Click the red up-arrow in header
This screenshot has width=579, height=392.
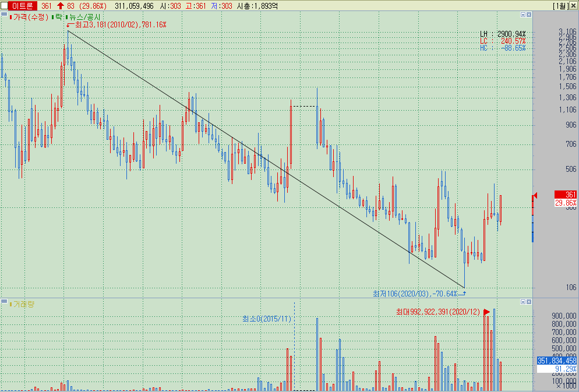tap(61, 6)
